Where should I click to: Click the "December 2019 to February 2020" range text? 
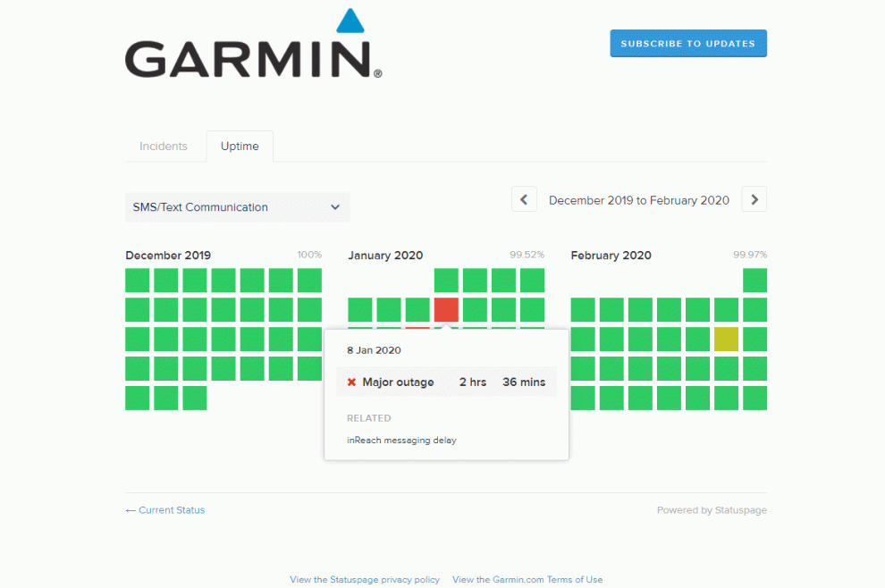click(x=639, y=200)
